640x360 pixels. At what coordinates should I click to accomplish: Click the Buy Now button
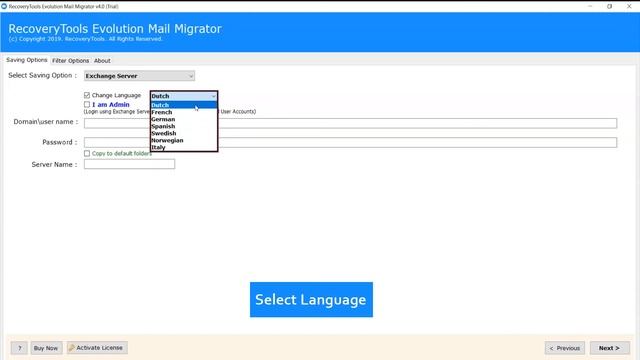click(46, 348)
